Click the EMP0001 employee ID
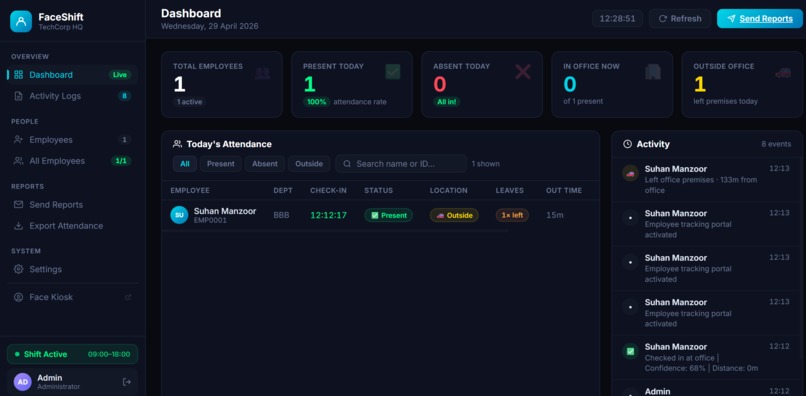The height and width of the screenshot is (396, 806). tap(210, 221)
